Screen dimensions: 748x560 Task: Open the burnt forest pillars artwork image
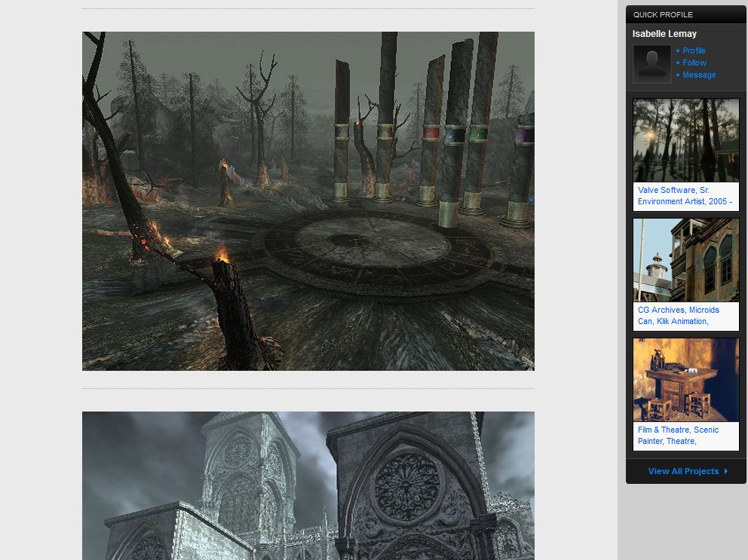(308, 200)
